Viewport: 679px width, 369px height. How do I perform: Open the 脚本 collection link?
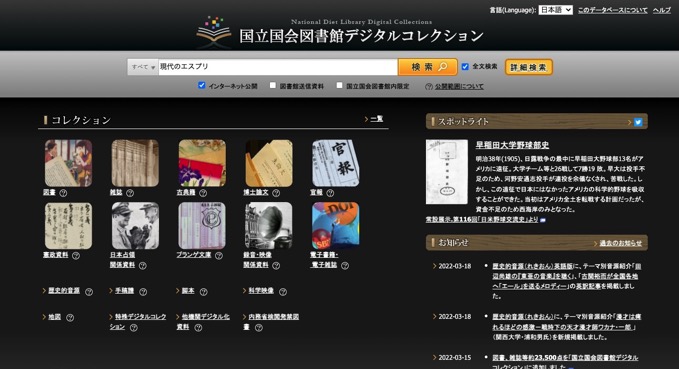188,291
